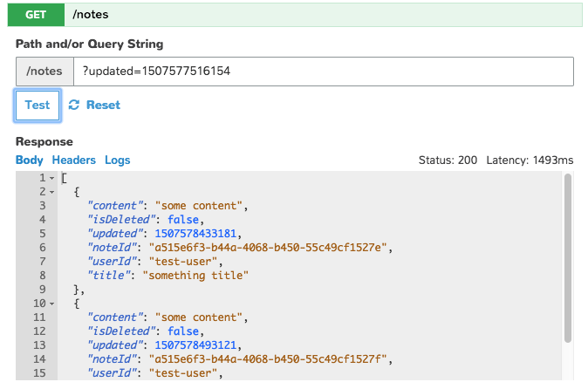Click the updated value 1507578433181
This screenshot has height=389, width=588.
188,234
